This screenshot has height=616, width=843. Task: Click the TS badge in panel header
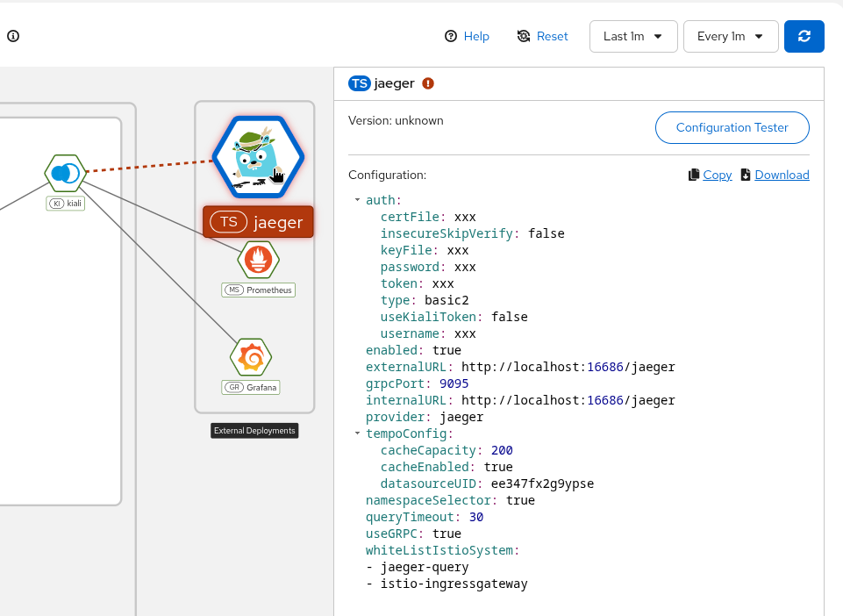pos(360,83)
